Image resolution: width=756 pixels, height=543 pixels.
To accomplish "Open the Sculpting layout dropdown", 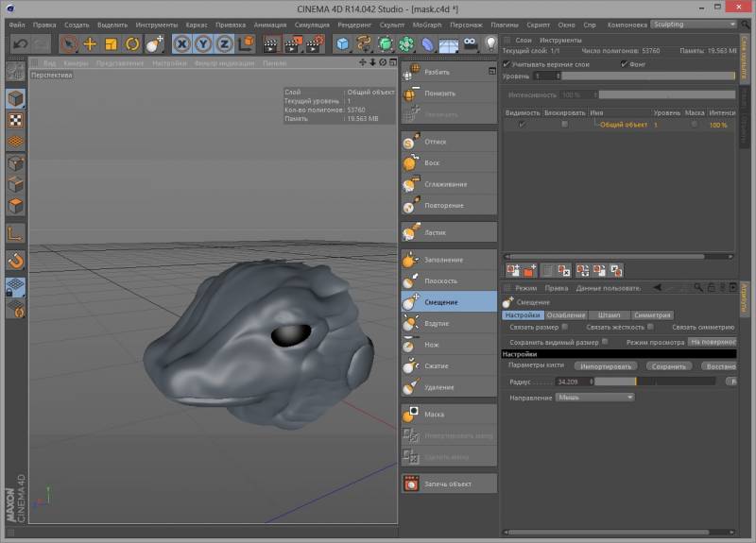I will click(694, 25).
